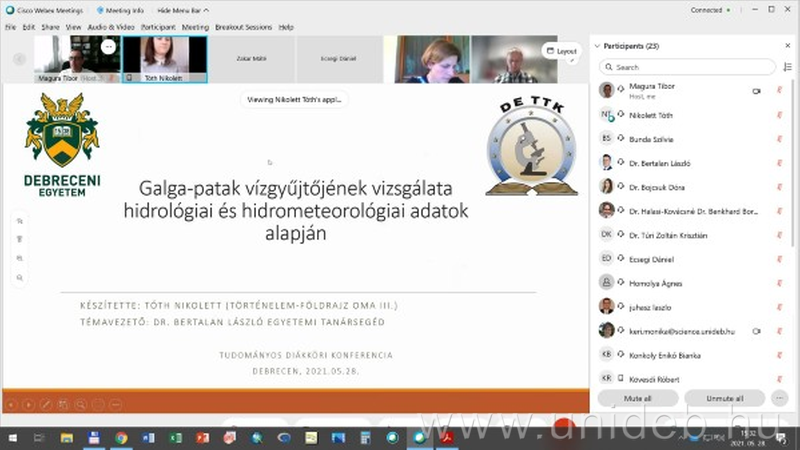This screenshot has width=800, height=450.
Task: Open Google Chrome from the taskbar
Action: [x=121, y=438]
